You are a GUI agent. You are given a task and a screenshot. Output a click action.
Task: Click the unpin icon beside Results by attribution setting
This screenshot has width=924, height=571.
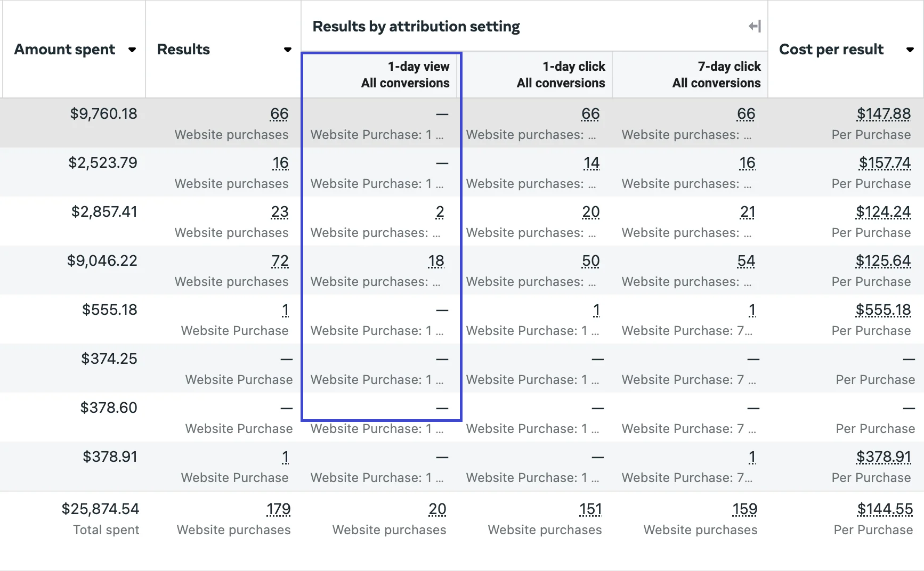[x=753, y=26]
